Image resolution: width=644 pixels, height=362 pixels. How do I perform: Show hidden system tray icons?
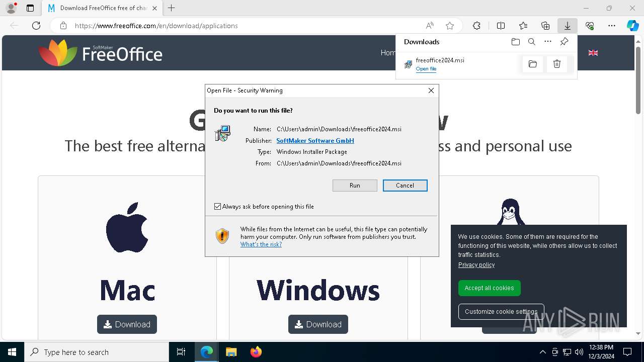542,352
